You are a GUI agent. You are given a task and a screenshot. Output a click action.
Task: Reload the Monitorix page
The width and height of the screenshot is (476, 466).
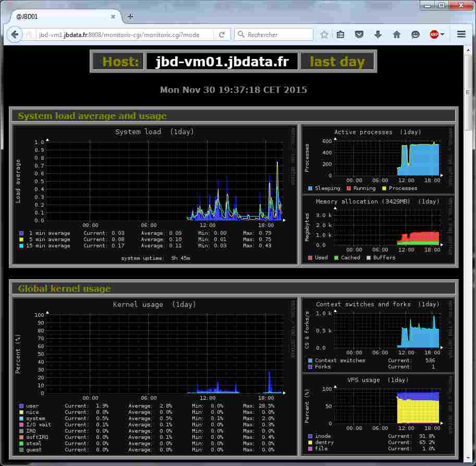pyautogui.click(x=222, y=35)
